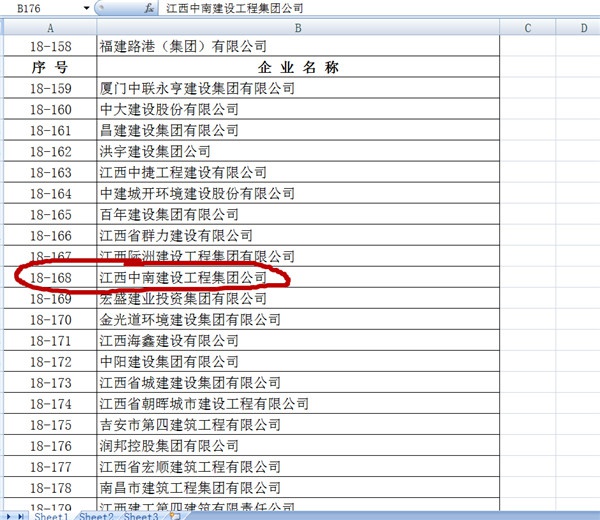Image resolution: width=600 pixels, height=520 pixels.
Task: Select cell 中阳建设集团有限公司
Action: [x=298, y=361]
